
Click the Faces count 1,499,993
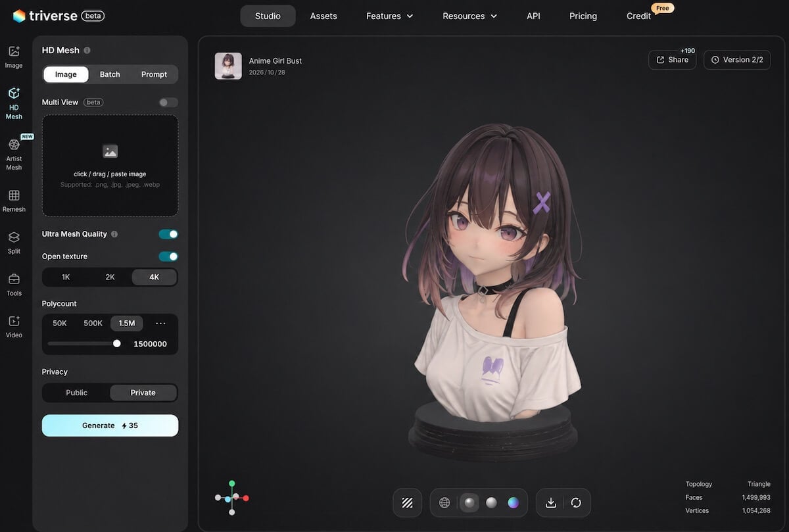(x=756, y=498)
